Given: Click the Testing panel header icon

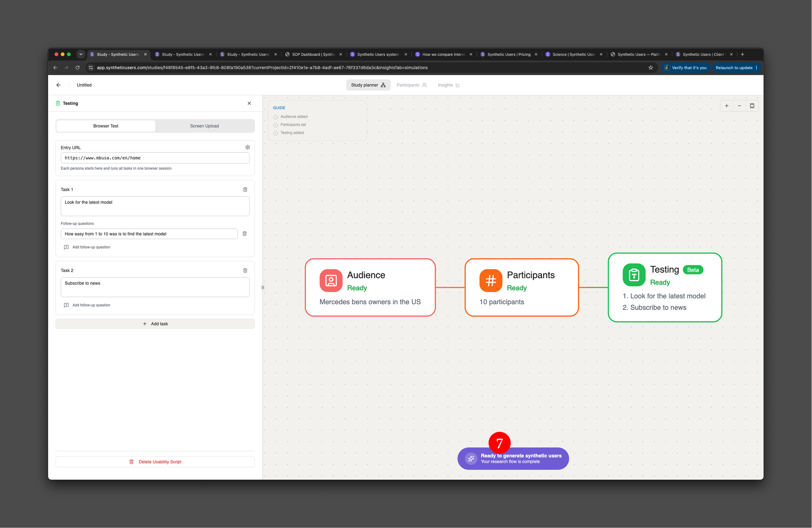Looking at the screenshot, I should pyautogui.click(x=58, y=103).
